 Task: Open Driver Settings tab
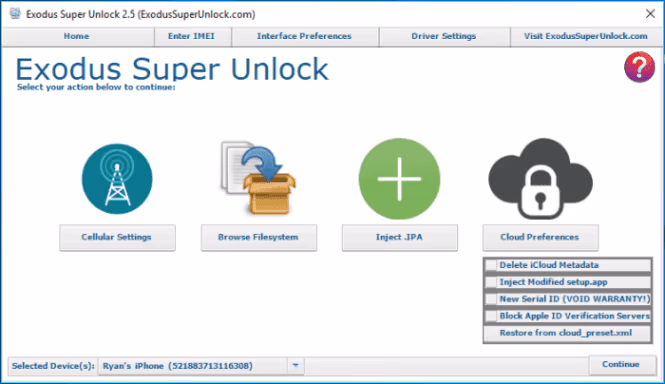click(x=444, y=36)
